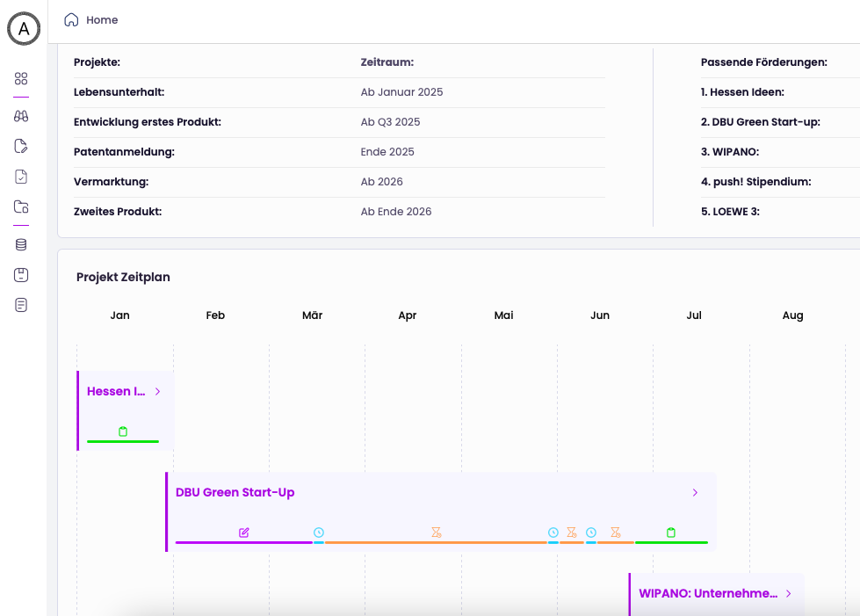Select the checked document icon in sidebar
This screenshot has width=860, height=616.
coord(22,177)
